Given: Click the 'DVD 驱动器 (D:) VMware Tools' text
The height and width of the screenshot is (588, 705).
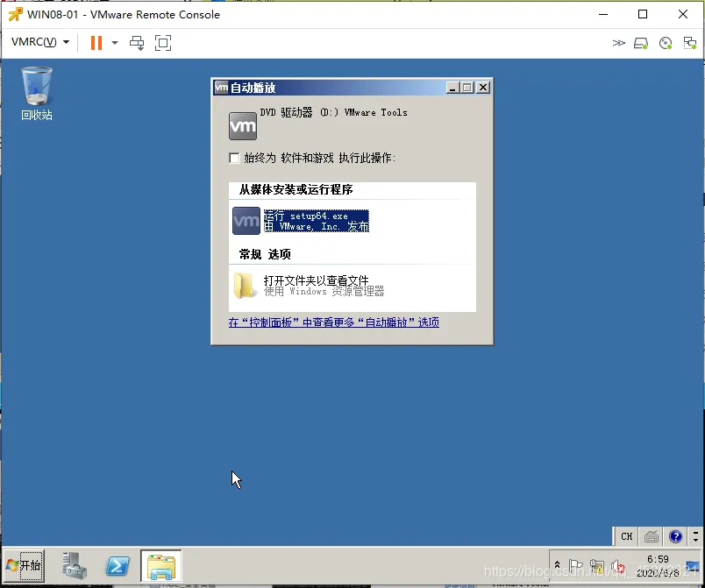Looking at the screenshot, I should coord(333,112).
